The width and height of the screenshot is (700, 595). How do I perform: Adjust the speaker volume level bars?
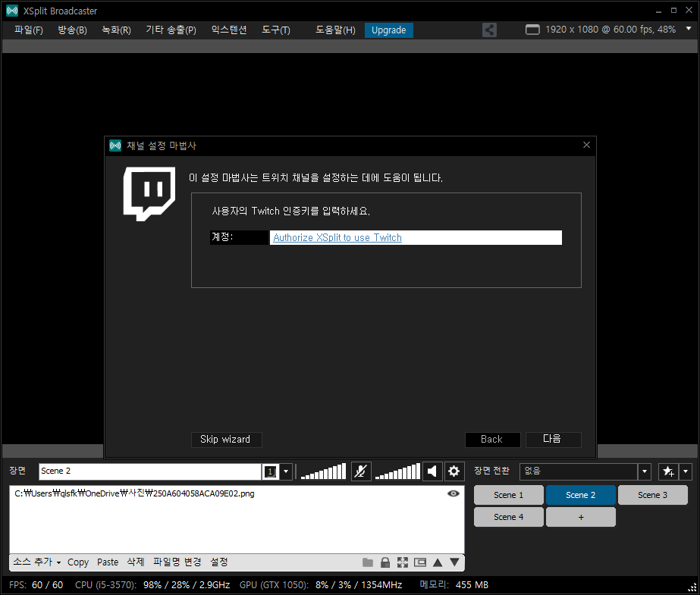397,471
